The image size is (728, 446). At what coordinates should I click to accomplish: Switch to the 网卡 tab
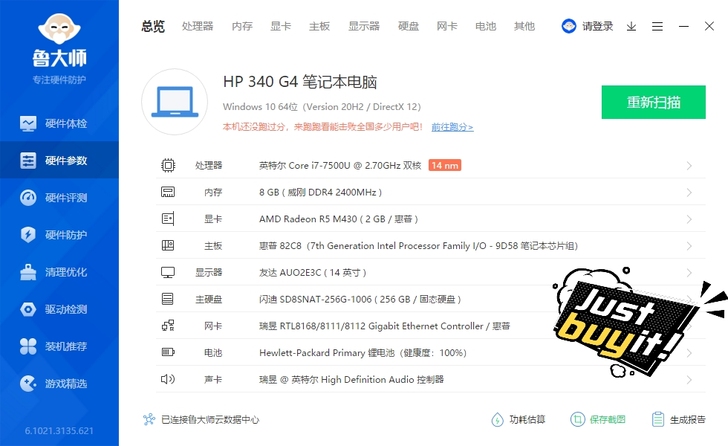point(447,26)
